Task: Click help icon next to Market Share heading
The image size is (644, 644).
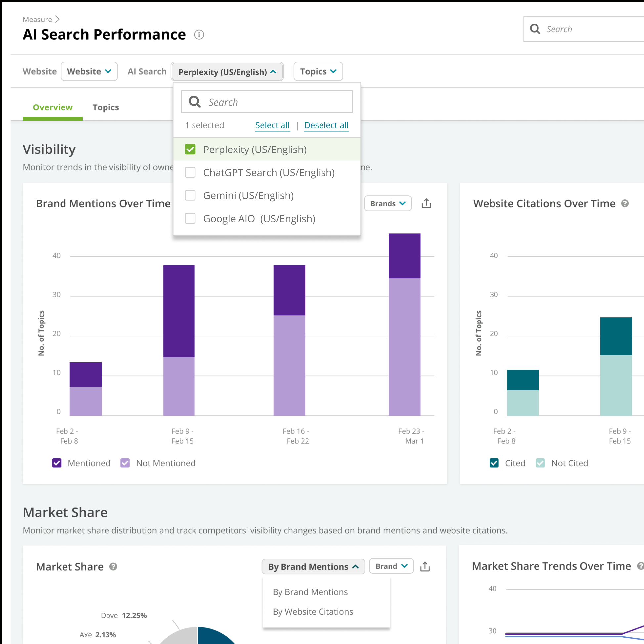Action: click(113, 567)
